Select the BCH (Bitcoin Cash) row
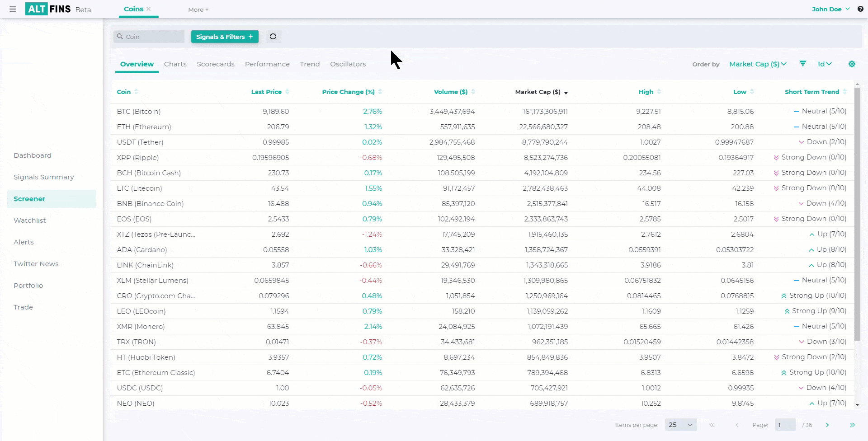The height and width of the screenshot is (441, 868). (482, 173)
